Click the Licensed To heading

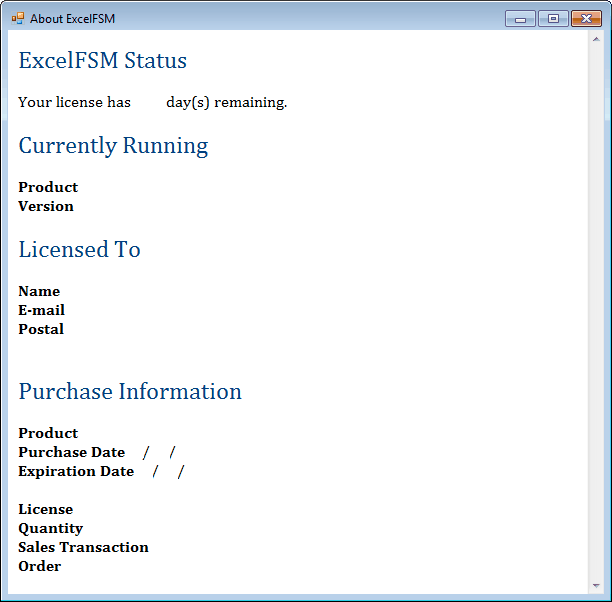coord(79,250)
